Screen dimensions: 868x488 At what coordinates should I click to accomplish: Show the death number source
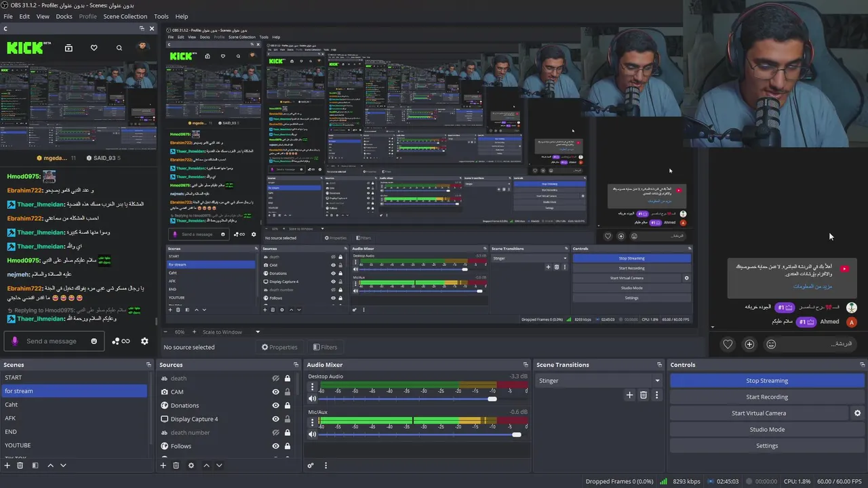(x=275, y=432)
